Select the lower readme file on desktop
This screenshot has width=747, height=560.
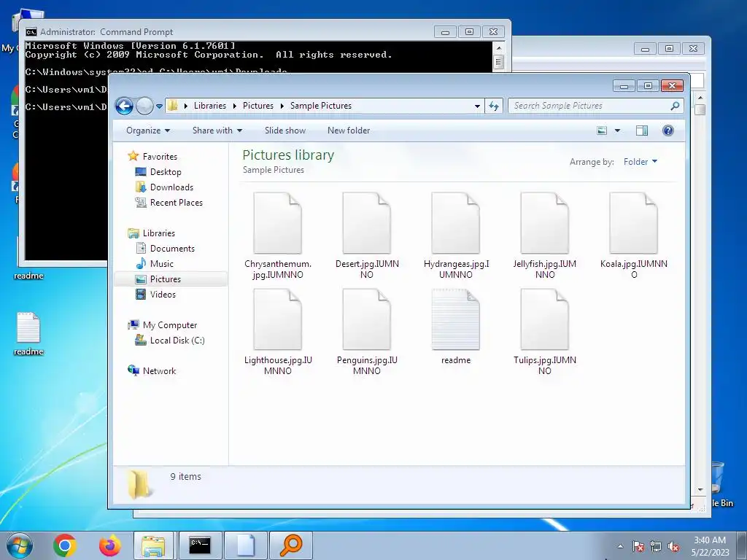(28, 334)
